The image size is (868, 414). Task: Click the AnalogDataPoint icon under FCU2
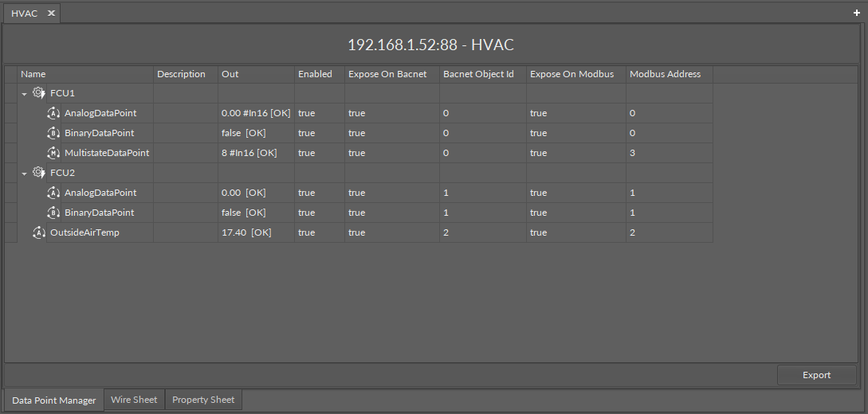point(53,193)
